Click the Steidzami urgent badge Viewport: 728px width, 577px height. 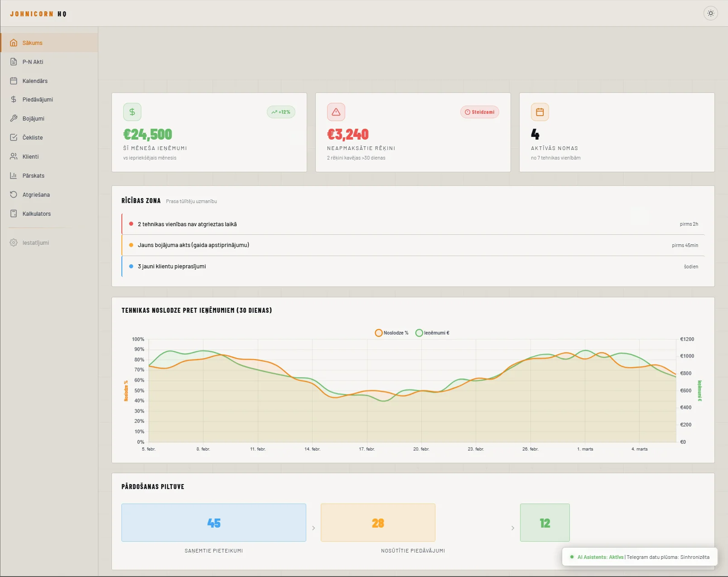tap(480, 112)
